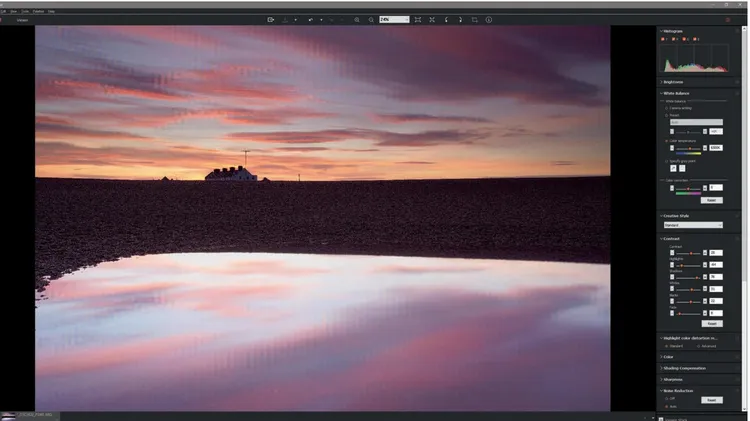750x421 pixels.
Task: Click the Color temperature slider
Action: 688,148
